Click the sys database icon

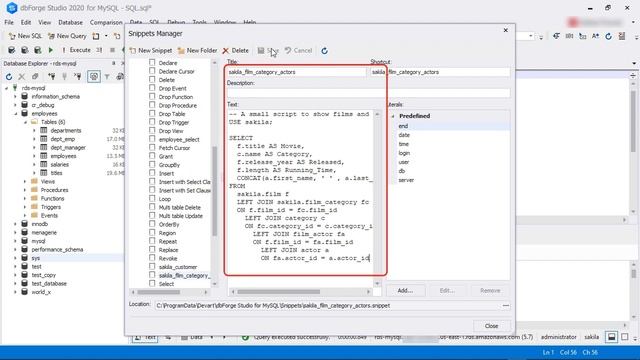[x=24, y=258]
